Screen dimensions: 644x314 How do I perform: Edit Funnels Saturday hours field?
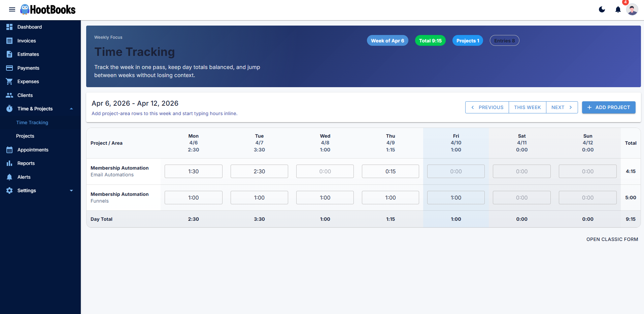tap(522, 198)
